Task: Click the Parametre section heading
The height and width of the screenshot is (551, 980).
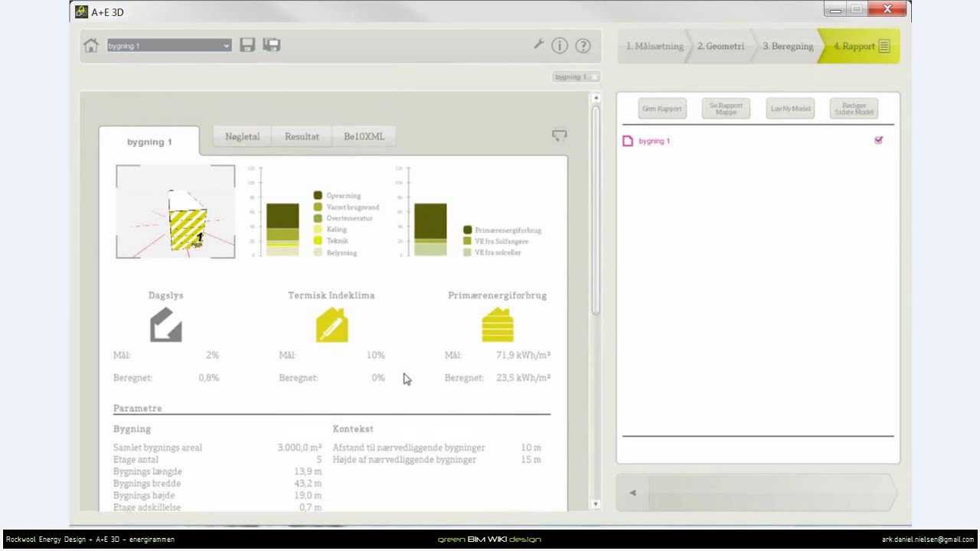Action: 138,409
